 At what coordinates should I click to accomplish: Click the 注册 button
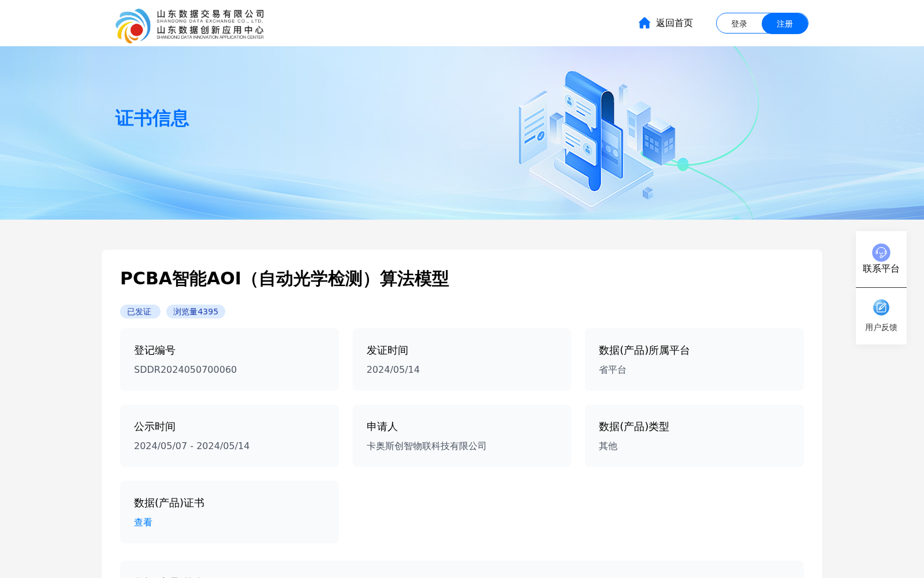785,24
